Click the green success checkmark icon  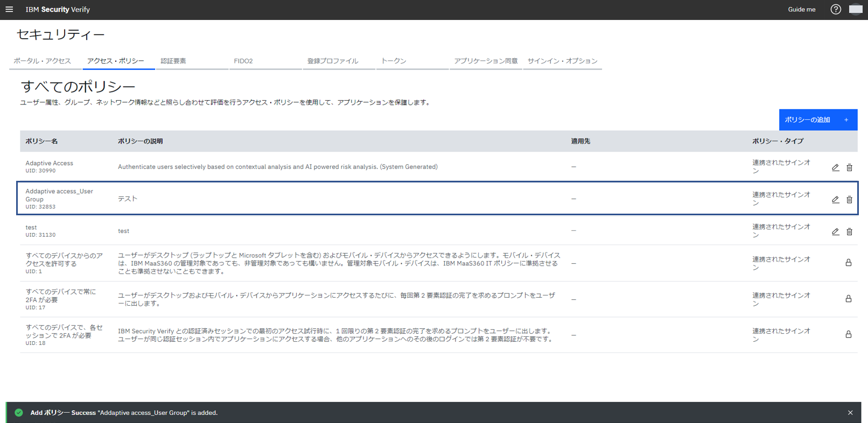coord(19,413)
